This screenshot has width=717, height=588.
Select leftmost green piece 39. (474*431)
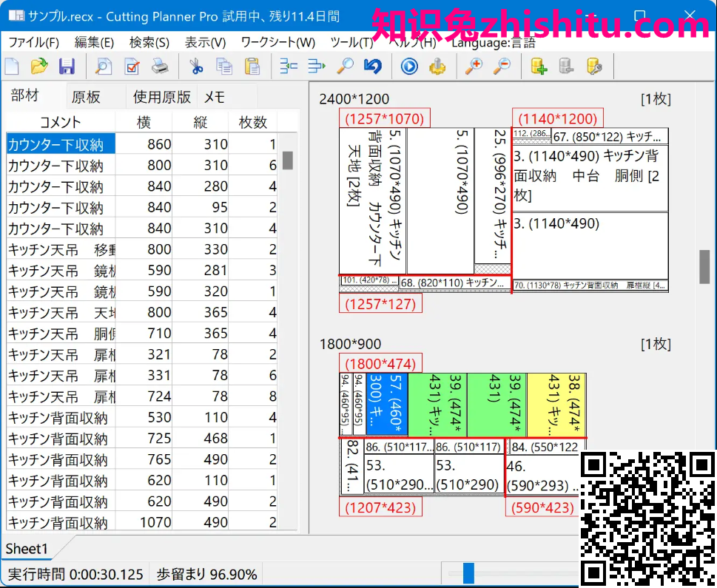click(x=437, y=405)
